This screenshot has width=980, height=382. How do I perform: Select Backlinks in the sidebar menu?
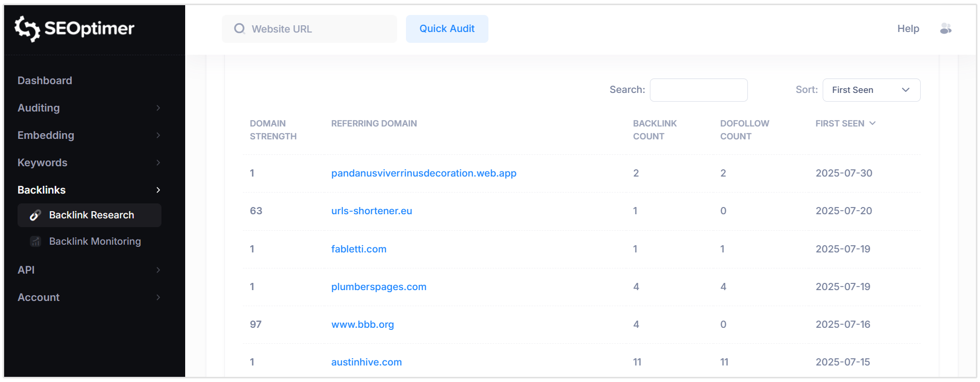click(41, 190)
